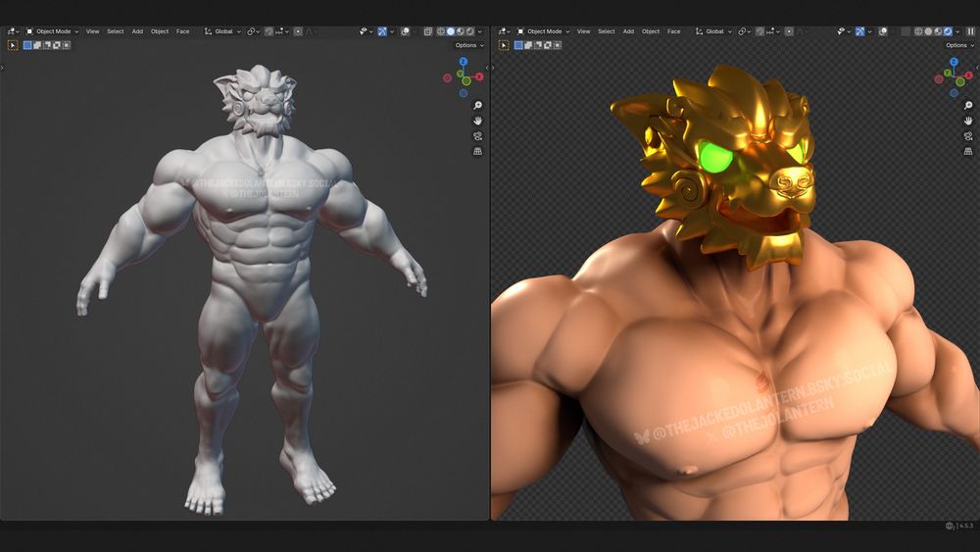Toggle proportional editing in left viewport

[x=298, y=31]
